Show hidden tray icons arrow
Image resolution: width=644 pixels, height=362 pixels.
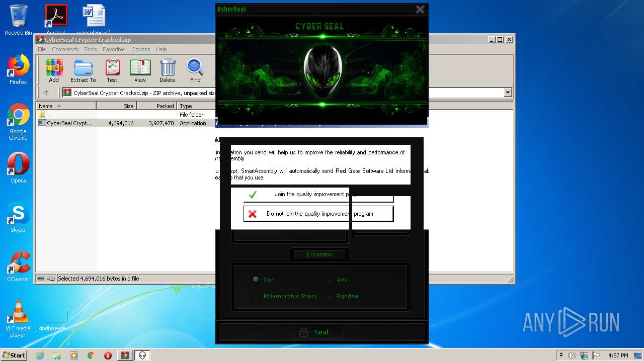(x=561, y=355)
